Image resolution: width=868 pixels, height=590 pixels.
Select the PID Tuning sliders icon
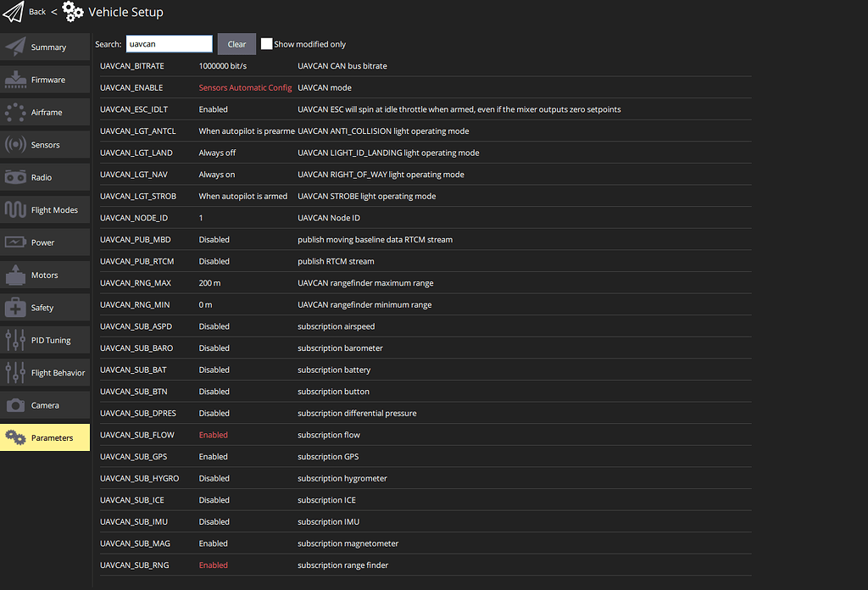pos(19,340)
